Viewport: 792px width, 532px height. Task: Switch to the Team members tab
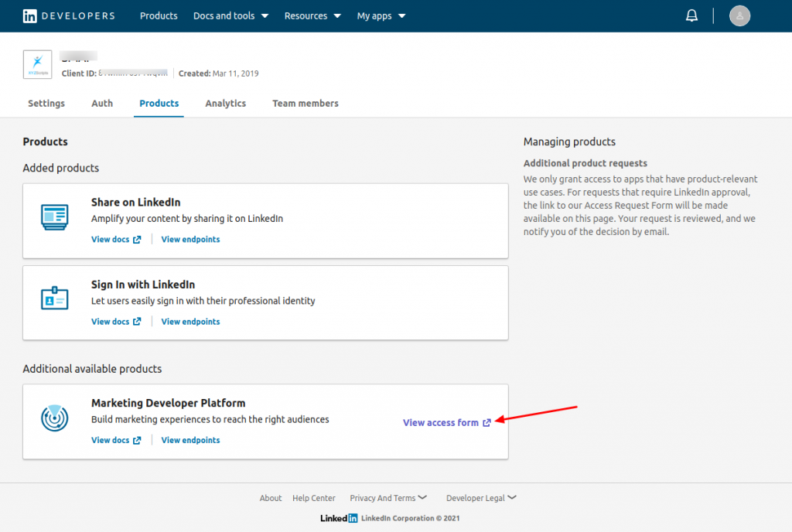pyautogui.click(x=305, y=103)
